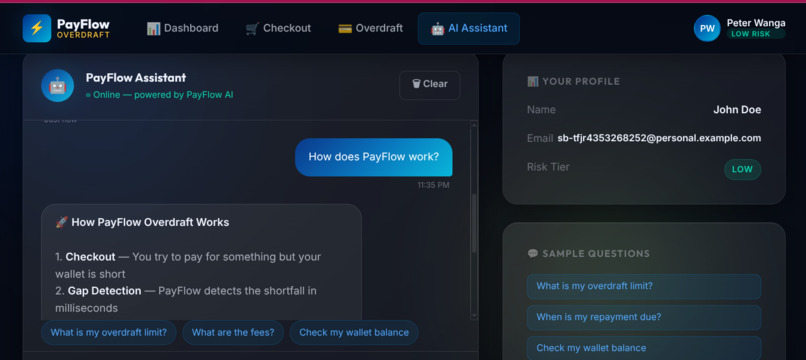Click the chat scrollbar thumb

(x=474, y=224)
